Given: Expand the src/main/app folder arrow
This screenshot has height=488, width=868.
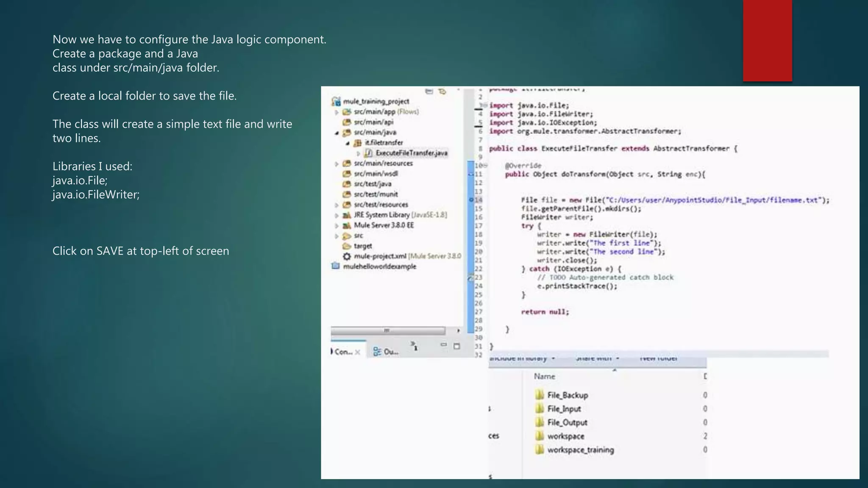Looking at the screenshot, I should click(337, 112).
